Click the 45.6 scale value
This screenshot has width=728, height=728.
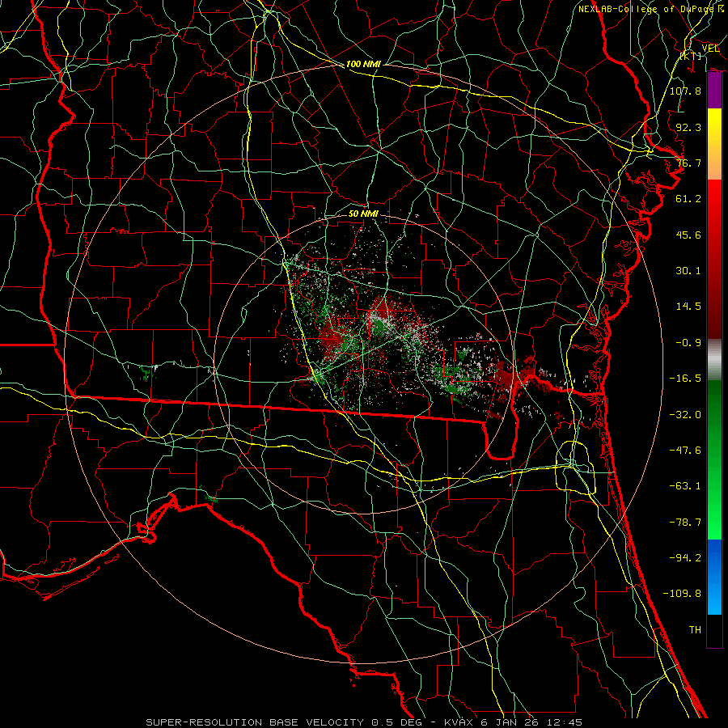point(688,235)
